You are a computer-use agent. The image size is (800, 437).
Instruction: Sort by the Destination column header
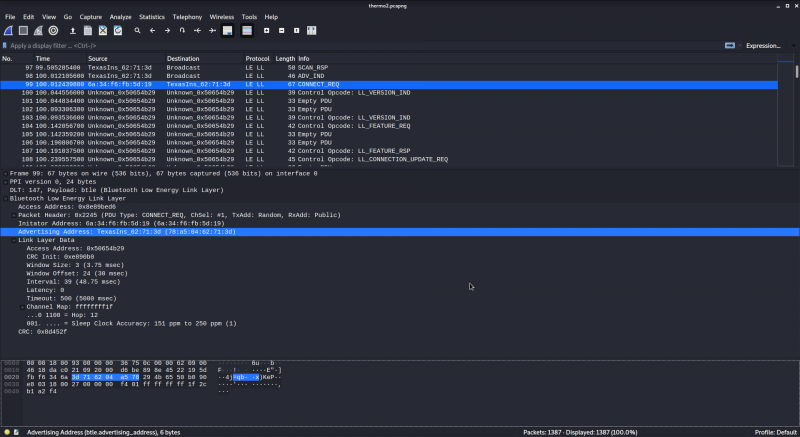205,59
